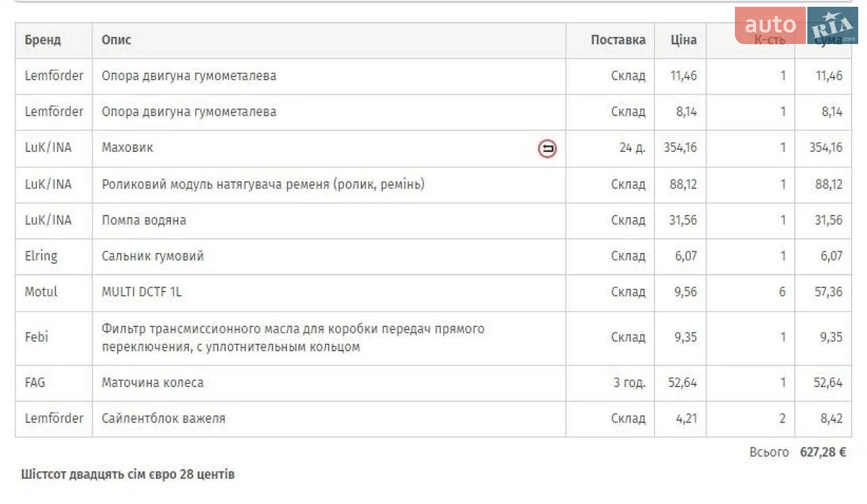Select the Бренд column header

pyautogui.click(x=43, y=40)
